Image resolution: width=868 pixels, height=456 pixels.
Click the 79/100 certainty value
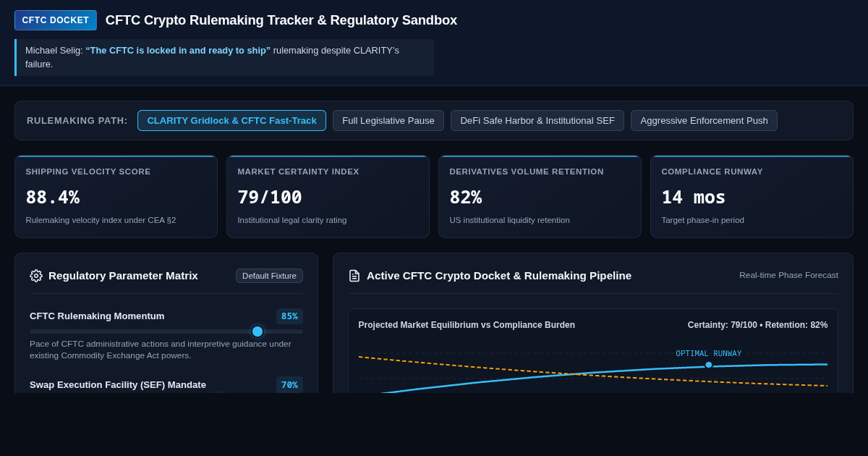pos(270,197)
